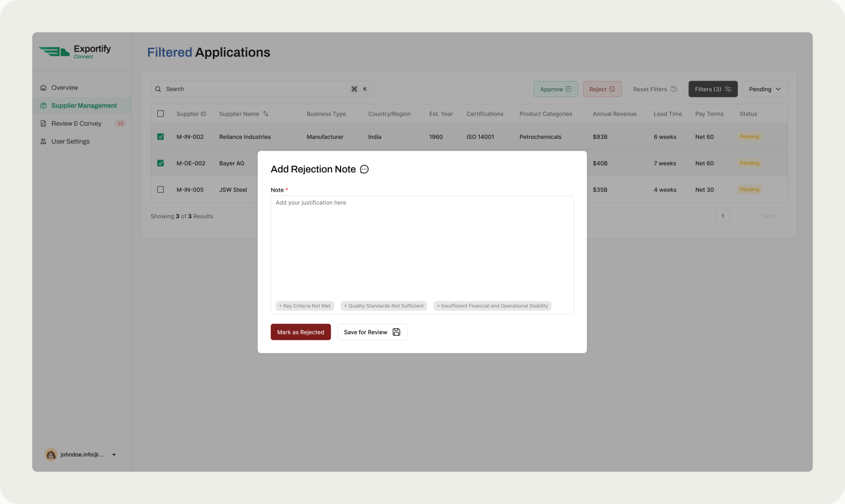
Task: Click the search magnifier icon
Action: [x=158, y=89]
